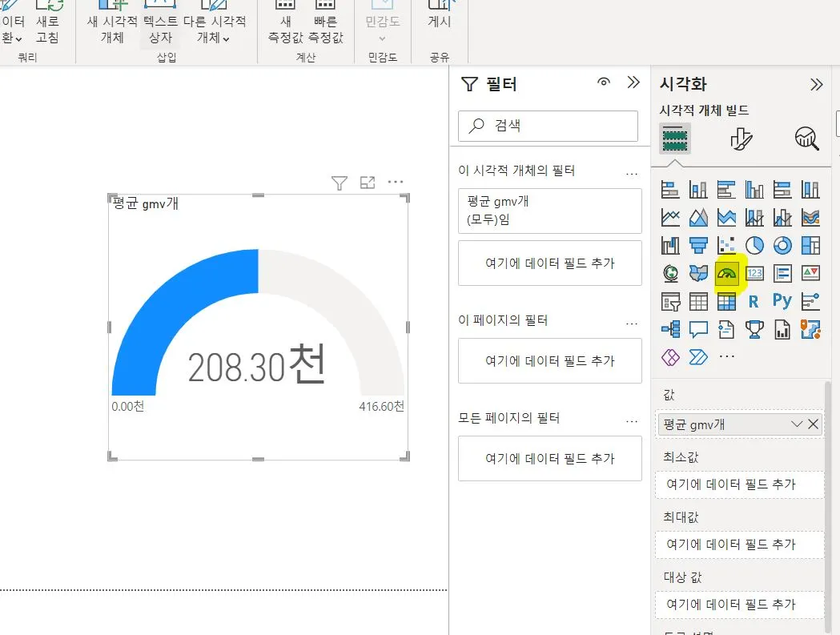Viewport: 840px width, 635px height.
Task: Expand the 평균 gmv개 value field chevron
Action: coord(797,424)
